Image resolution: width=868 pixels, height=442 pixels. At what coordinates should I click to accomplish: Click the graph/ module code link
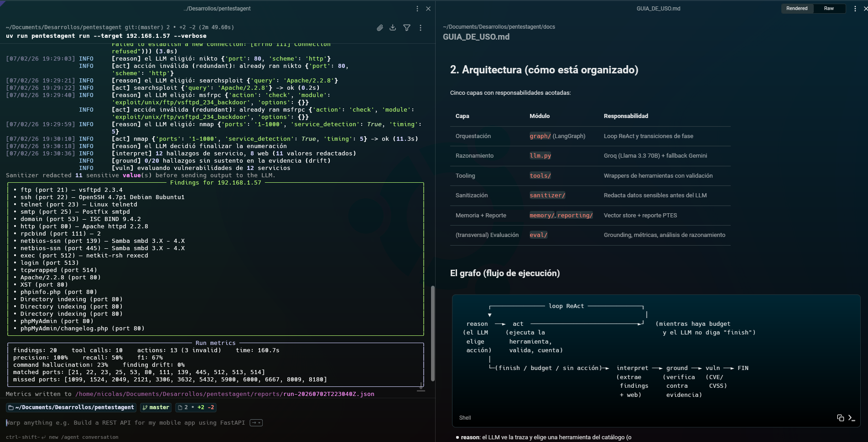(540, 136)
